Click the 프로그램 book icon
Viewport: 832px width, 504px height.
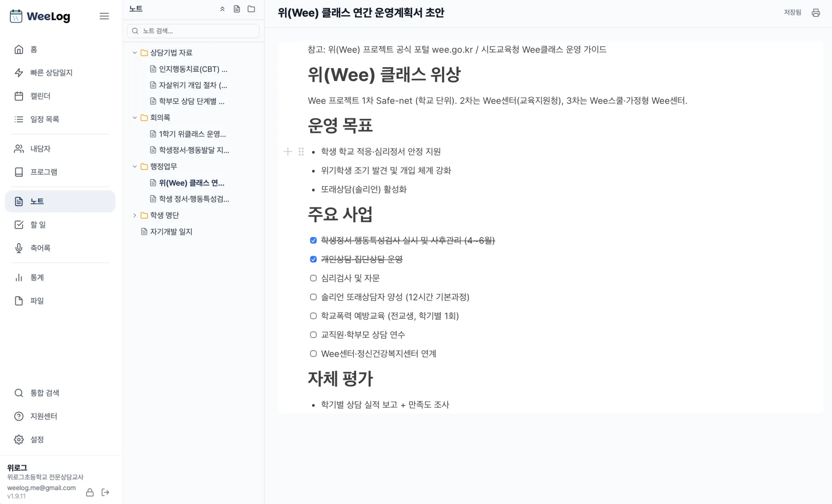pos(19,172)
